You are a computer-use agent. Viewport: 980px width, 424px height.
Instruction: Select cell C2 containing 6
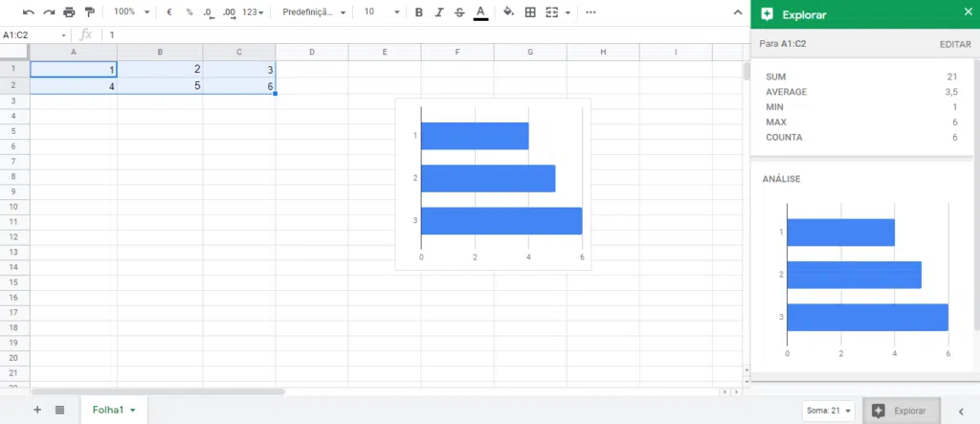click(238, 86)
